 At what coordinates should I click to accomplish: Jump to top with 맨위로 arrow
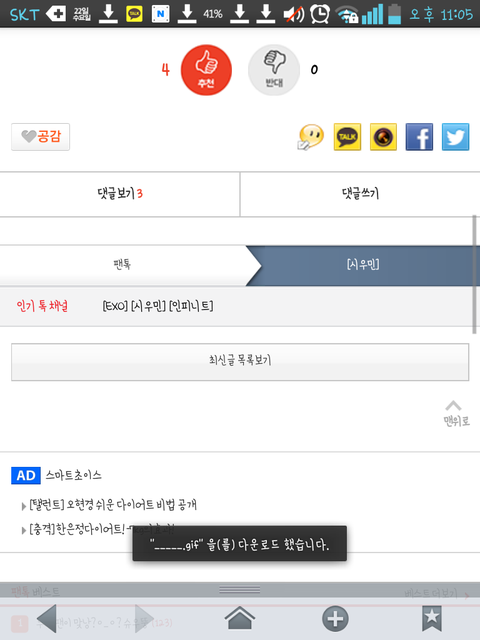coord(456,413)
